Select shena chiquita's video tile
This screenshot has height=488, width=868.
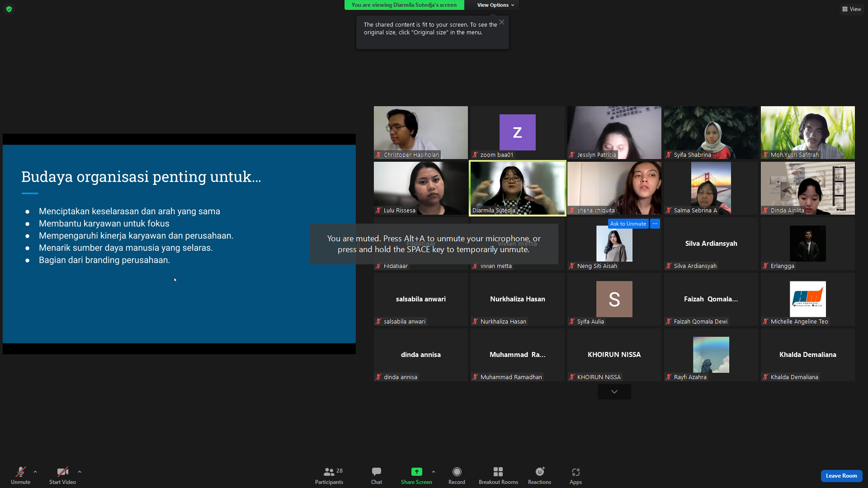click(614, 188)
